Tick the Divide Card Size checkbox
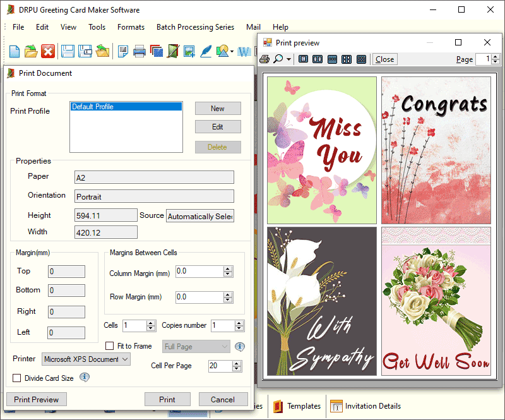Image resolution: width=505 pixels, height=420 pixels. (x=17, y=378)
